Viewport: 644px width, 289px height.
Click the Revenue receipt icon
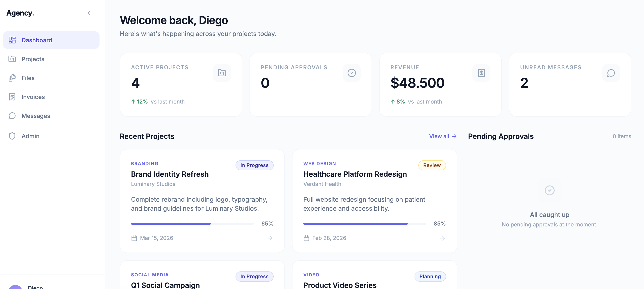click(481, 73)
